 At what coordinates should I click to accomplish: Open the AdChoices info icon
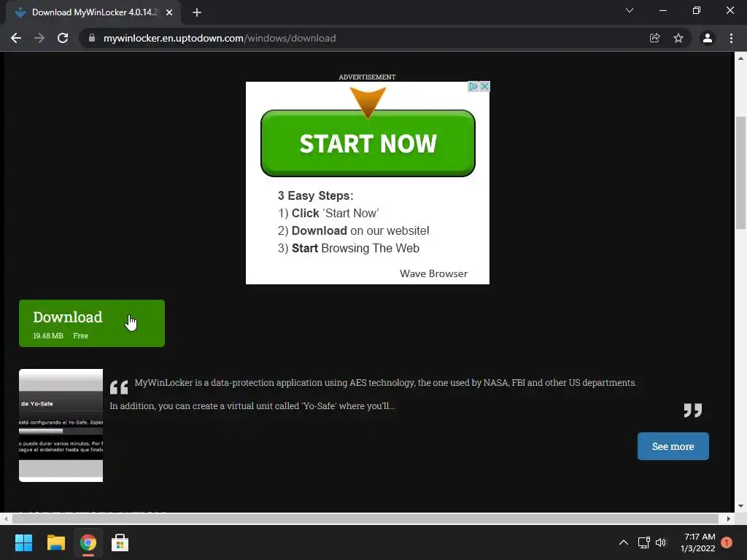click(x=473, y=86)
